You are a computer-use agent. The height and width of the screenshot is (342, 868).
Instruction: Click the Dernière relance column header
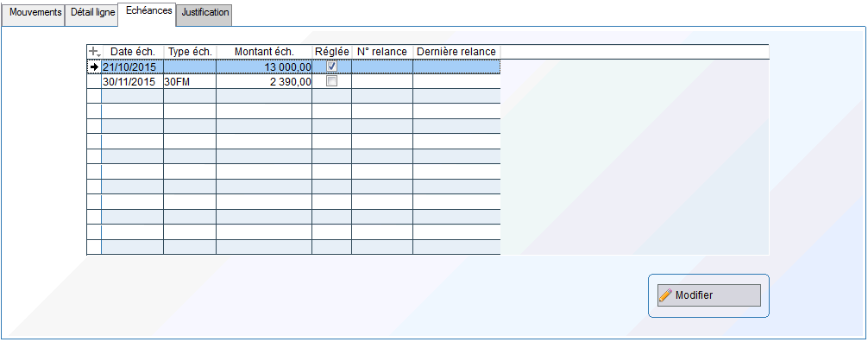coord(456,52)
